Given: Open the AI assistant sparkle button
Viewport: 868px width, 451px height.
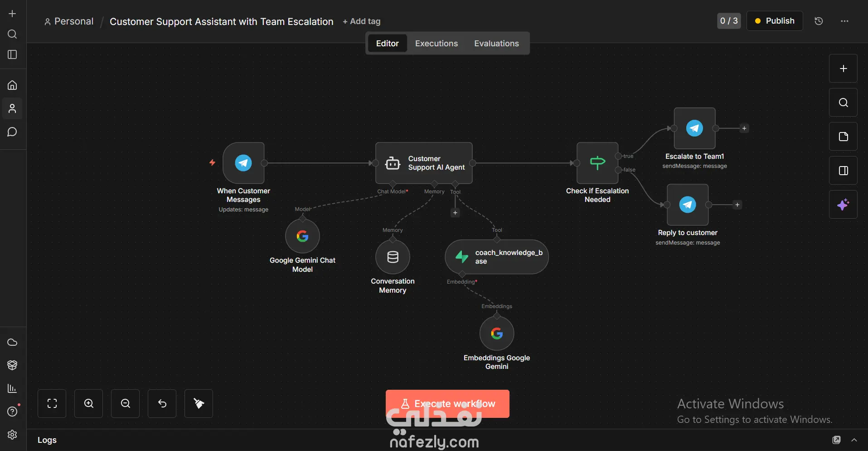Looking at the screenshot, I should tap(843, 205).
